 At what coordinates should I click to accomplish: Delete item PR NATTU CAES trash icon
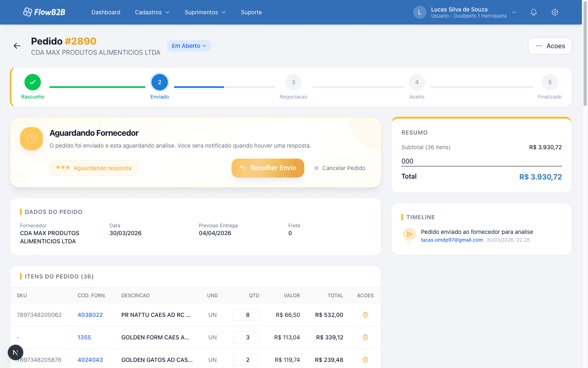point(365,315)
